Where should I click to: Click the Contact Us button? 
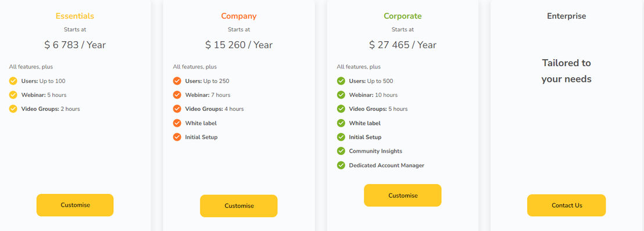pos(566,205)
